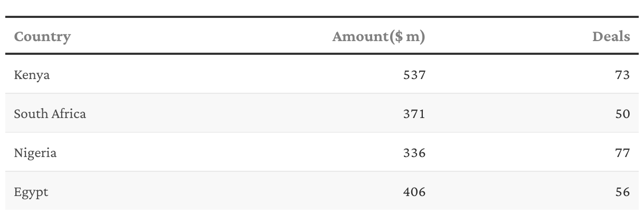Select the South Africa country cell
Viewport: 644px width, 215px height.
(50, 113)
